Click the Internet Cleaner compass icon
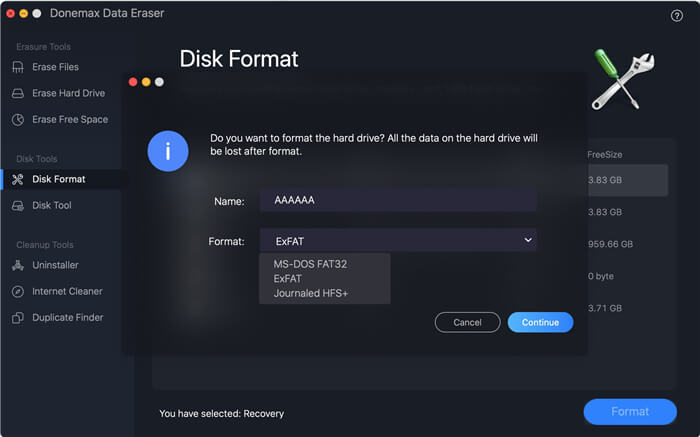Image resolution: width=700 pixels, height=437 pixels. 18,291
